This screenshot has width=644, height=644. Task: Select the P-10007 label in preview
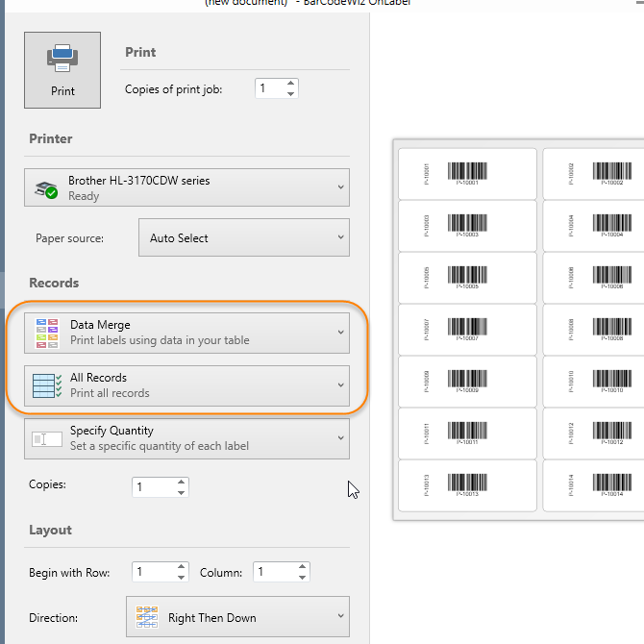tap(467, 330)
